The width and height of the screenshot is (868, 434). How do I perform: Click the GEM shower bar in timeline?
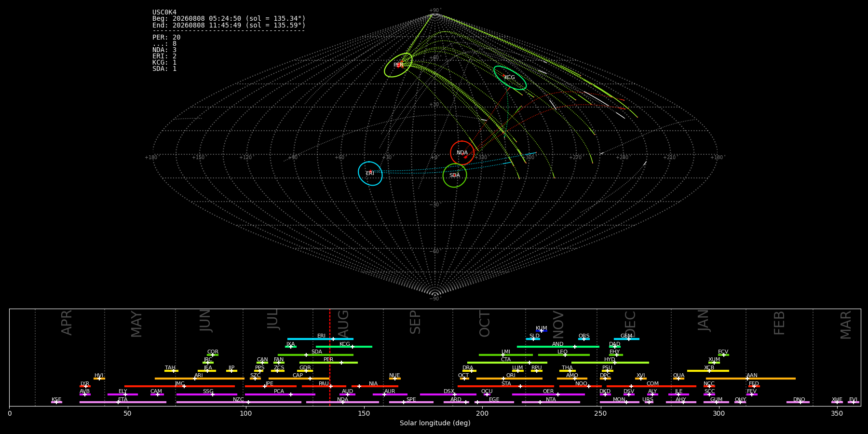(626, 339)
